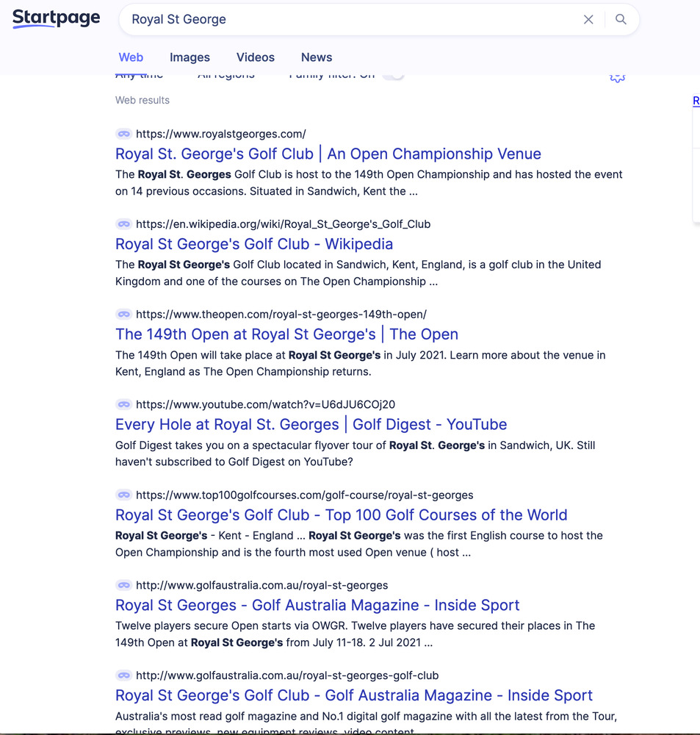
Task: Open the Any time filter dropdown
Action: pos(140,76)
